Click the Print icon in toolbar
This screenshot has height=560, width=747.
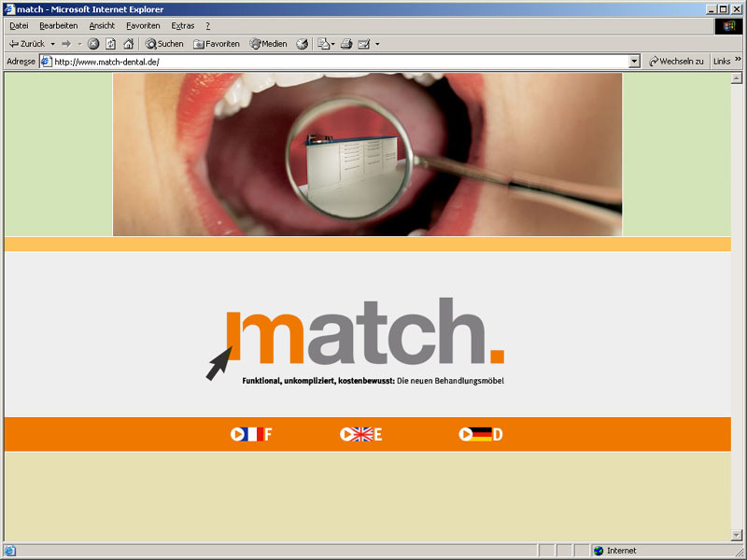click(345, 44)
